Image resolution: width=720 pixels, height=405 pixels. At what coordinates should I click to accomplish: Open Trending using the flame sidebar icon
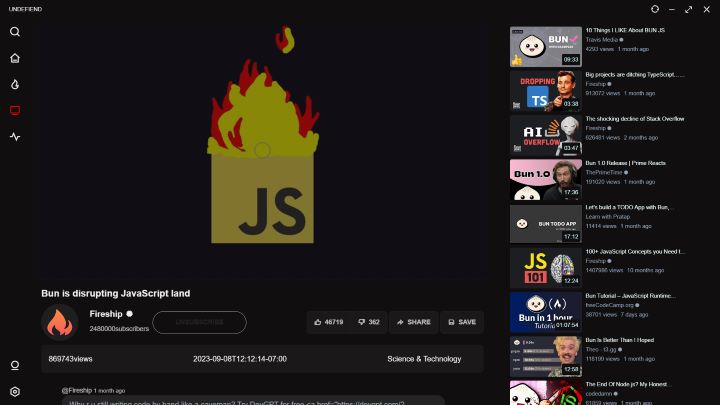click(x=15, y=84)
